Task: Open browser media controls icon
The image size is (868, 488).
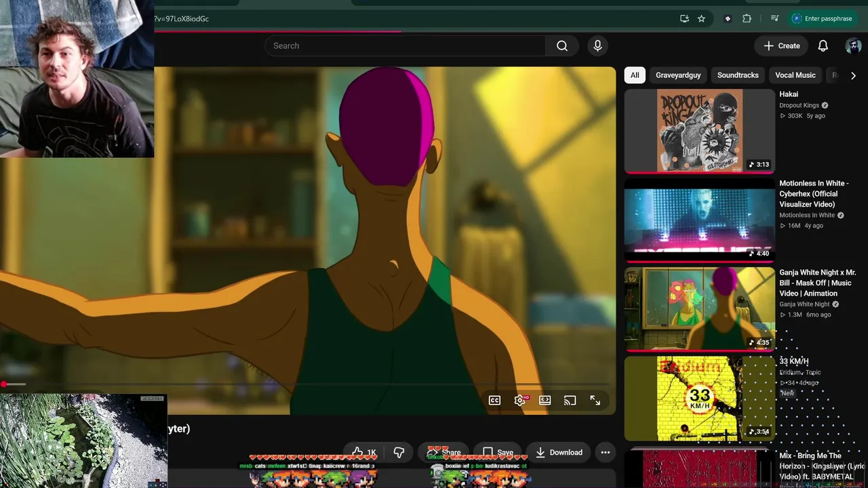Action: [775, 18]
